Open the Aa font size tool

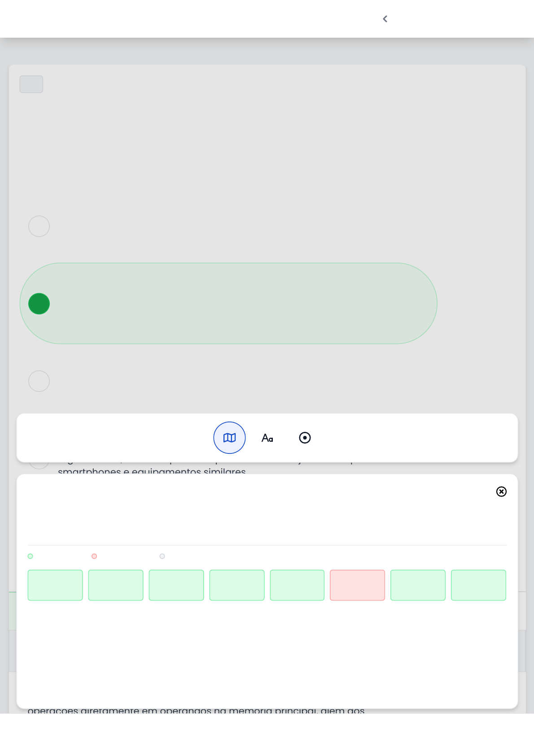pos(267,438)
